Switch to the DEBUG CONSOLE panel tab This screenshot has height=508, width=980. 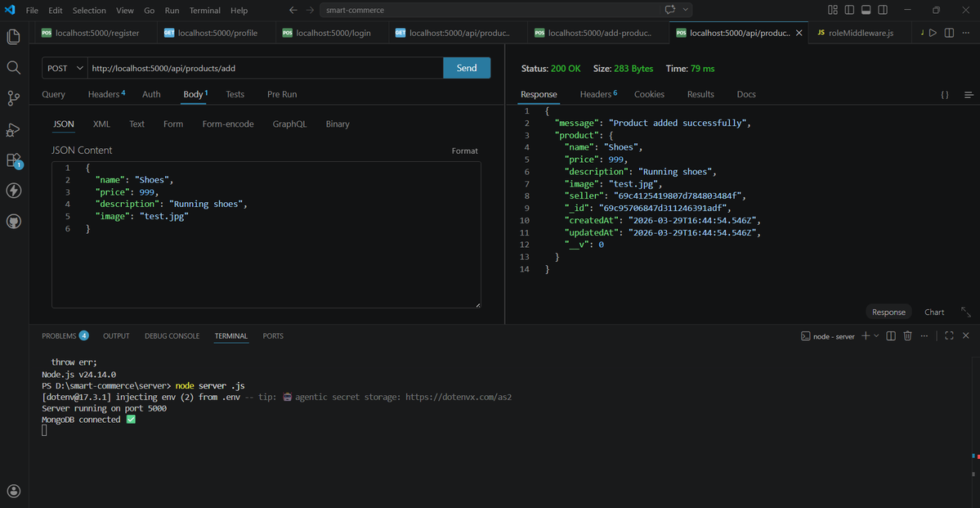(172, 336)
